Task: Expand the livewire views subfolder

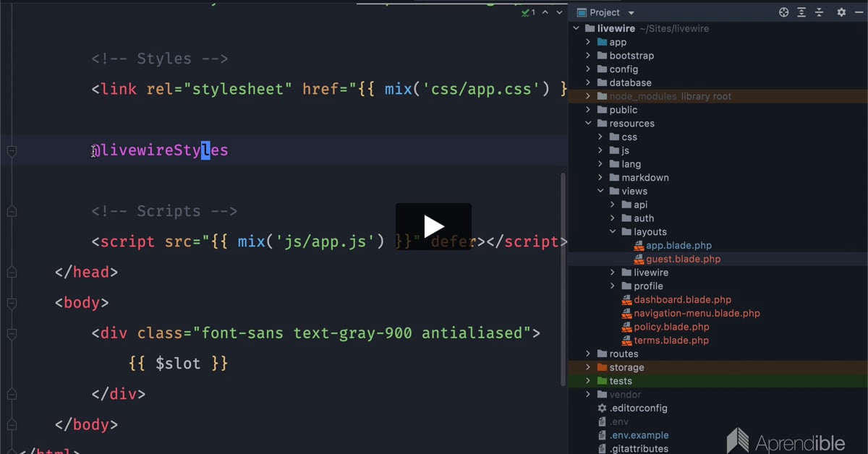Action: [x=612, y=273]
